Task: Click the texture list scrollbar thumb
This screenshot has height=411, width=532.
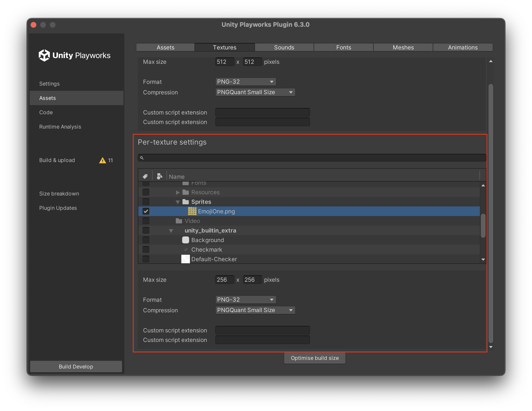Action: (483, 226)
